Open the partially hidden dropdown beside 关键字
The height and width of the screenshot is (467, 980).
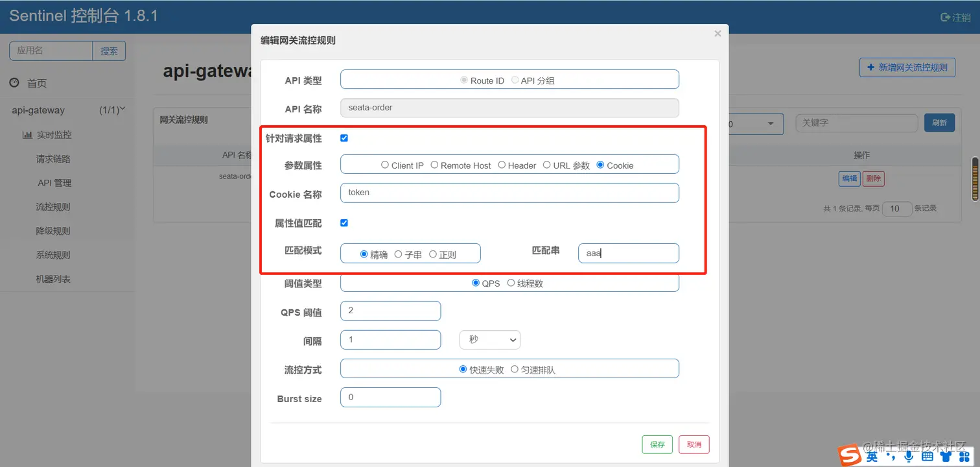[756, 123]
